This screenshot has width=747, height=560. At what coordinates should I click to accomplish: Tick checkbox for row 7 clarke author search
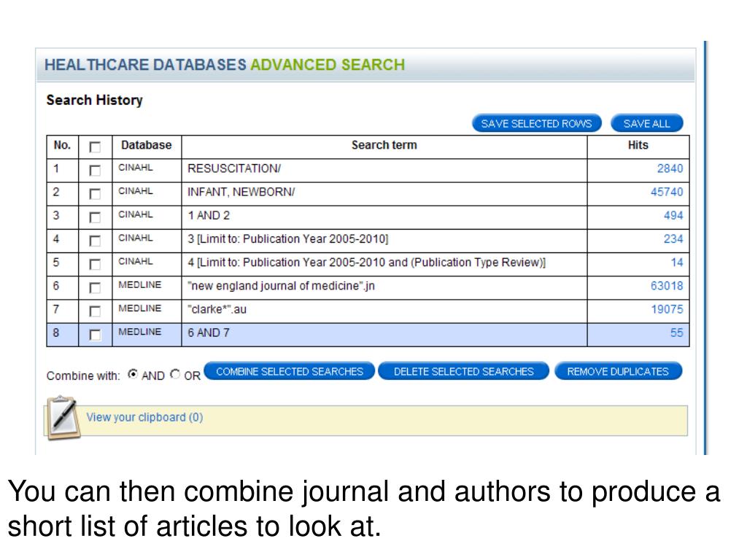[x=95, y=311]
